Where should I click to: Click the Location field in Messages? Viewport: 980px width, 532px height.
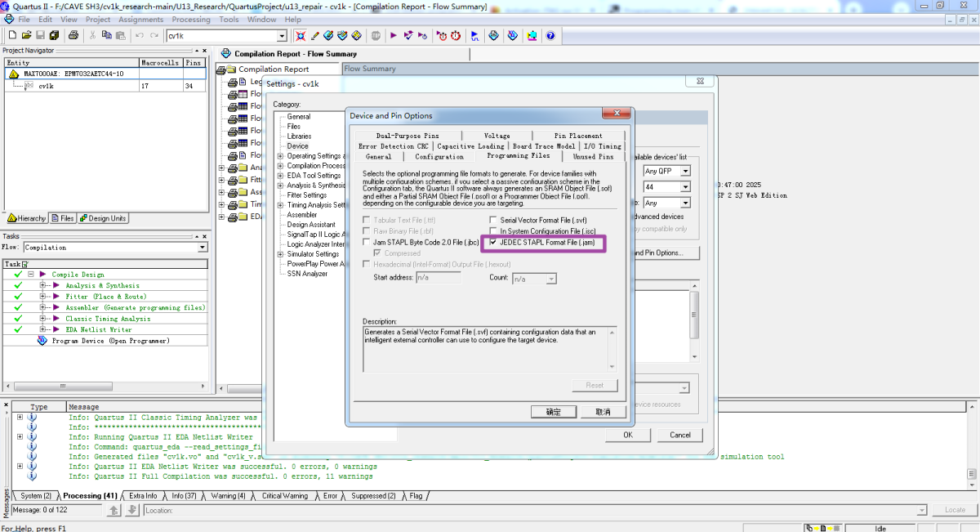pyautogui.click(x=536, y=510)
